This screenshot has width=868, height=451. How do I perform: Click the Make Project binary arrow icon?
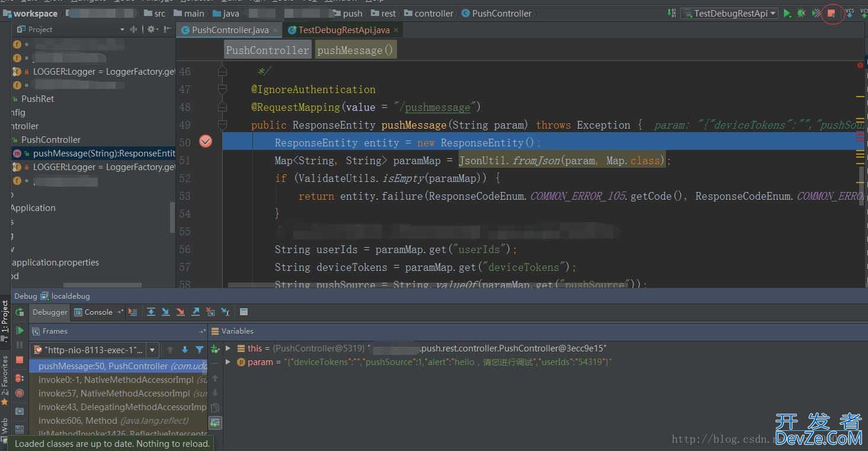click(x=671, y=13)
